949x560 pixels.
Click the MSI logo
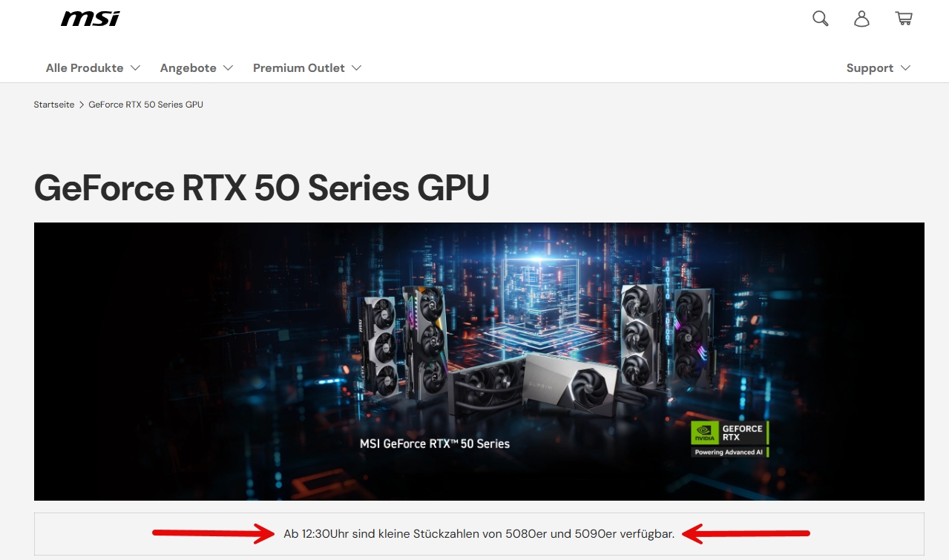[x=91, y=19]
